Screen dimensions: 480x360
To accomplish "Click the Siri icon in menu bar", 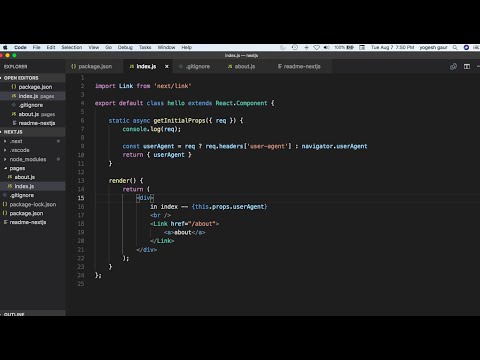I will click(x=466, y=48).
